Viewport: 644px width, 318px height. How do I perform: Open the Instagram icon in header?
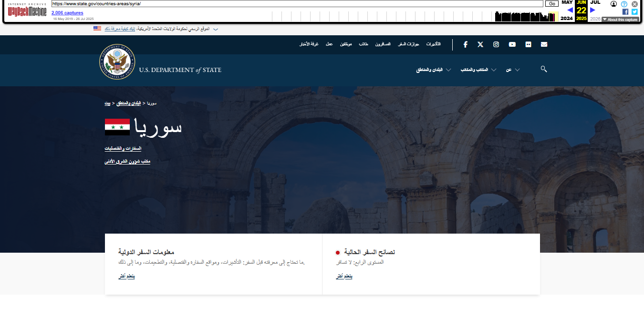click(496, 44)
